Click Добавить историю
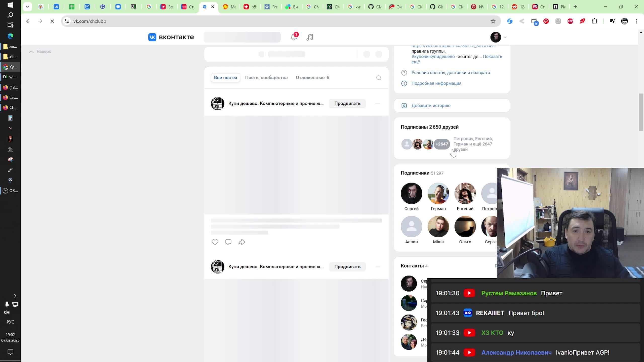The width and height of the screenshot is (644, 362). point(431,105)
